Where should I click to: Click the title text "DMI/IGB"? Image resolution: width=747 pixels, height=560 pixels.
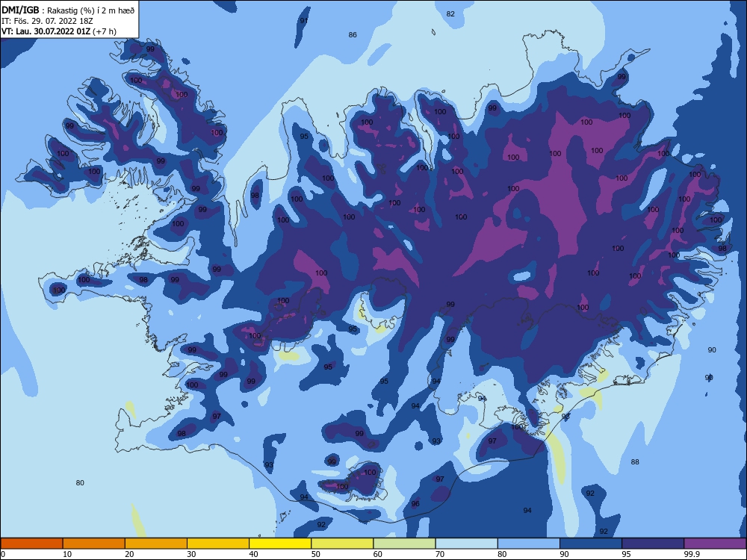point(20,10)
